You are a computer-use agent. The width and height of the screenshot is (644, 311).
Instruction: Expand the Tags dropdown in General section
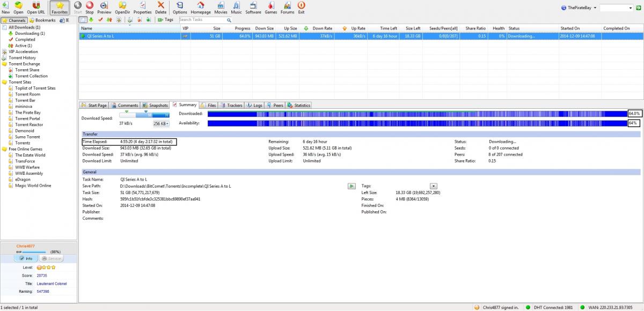tap(434, 186)
